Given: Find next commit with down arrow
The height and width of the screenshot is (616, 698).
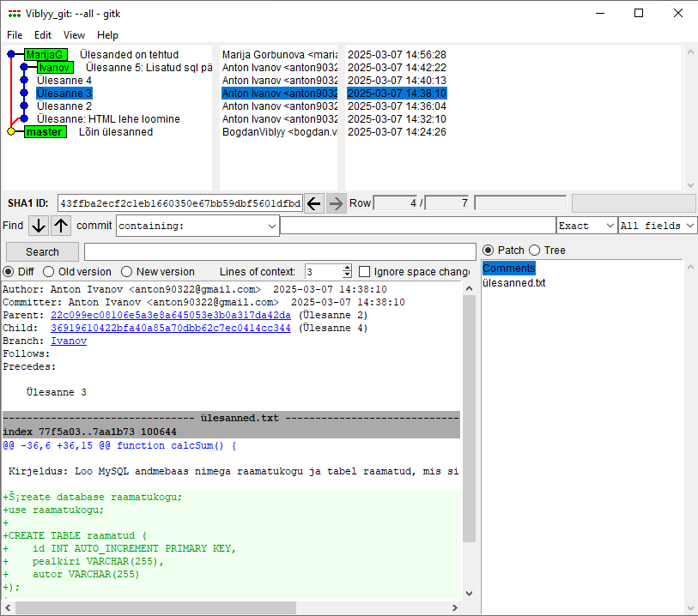Looking at the screenshot, I should click(x=39, y=226).
